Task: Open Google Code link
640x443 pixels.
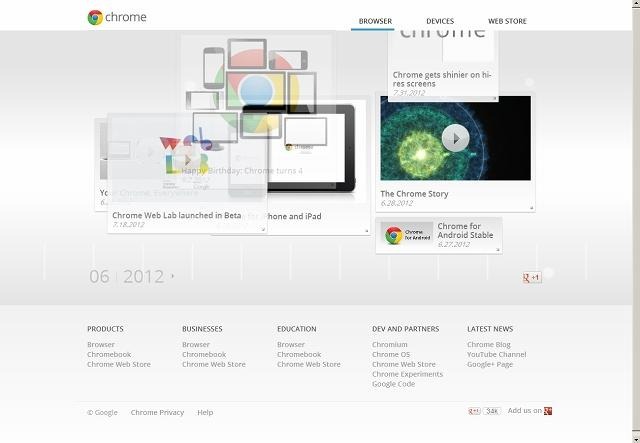Action: [x=393, y=384]
